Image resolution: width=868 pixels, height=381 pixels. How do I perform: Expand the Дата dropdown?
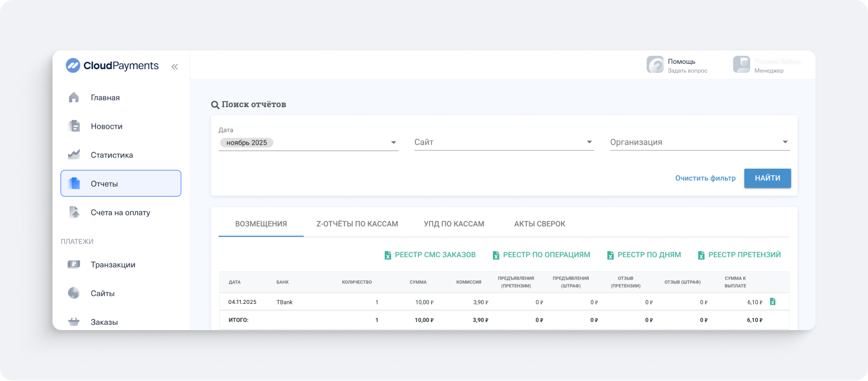point(393,143)
